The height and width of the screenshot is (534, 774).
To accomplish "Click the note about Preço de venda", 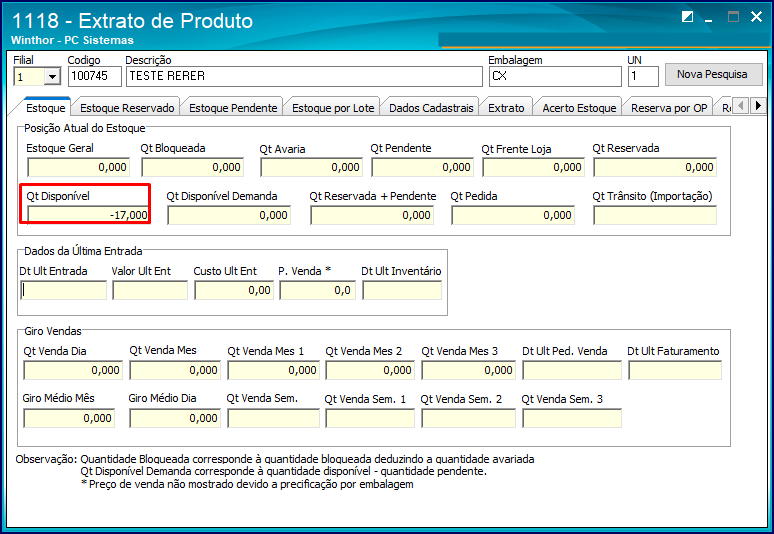I will tap(247, 484).
